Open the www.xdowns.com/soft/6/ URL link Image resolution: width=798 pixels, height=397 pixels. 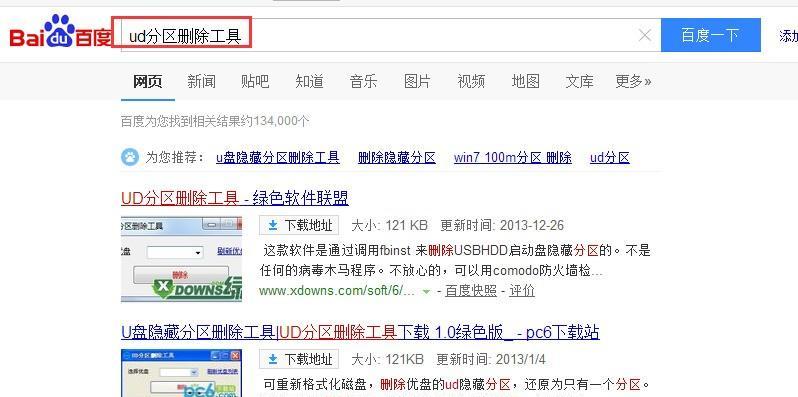click(338, 291)
